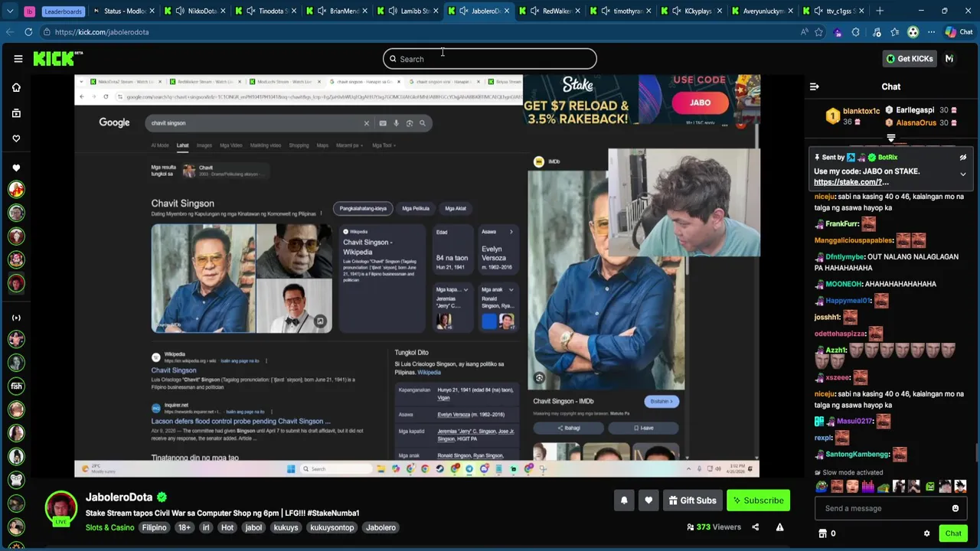This screenshot has height=551, width=980.
Task: Click username MOONEOH in chat
Action: tap(844, 284)
